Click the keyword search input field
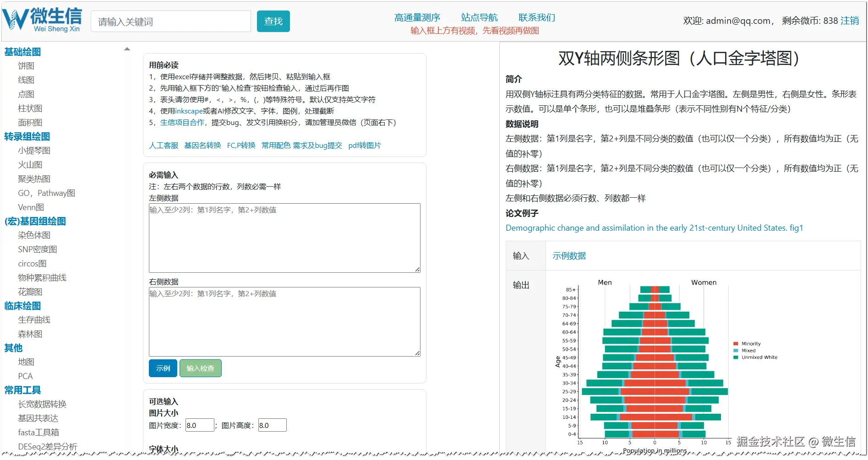This screenshot has width=868, height=460. [171, 22]
